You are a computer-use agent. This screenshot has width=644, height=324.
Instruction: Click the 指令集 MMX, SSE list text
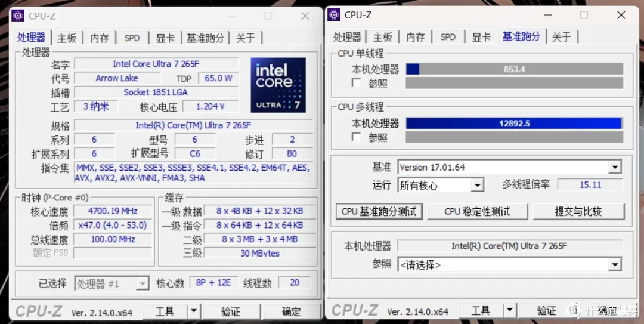tap(193, 172)
